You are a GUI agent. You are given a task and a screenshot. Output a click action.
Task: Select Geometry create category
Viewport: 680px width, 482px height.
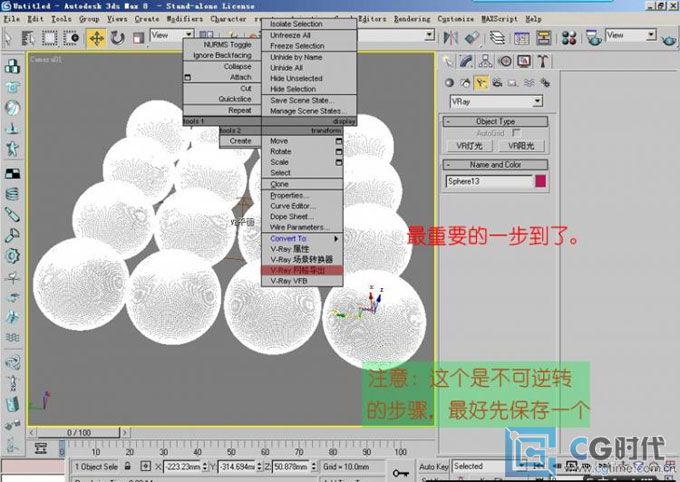pos(449,82)
